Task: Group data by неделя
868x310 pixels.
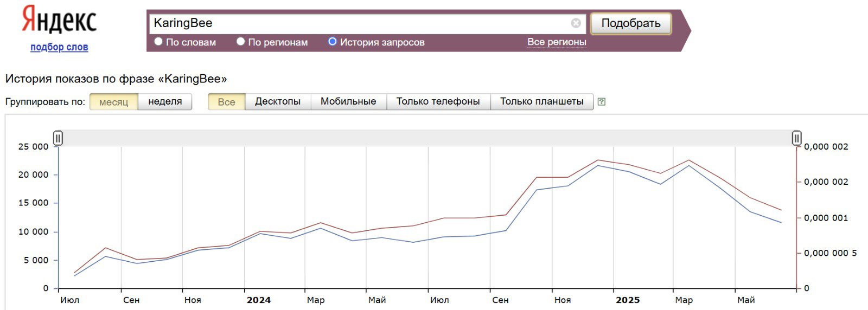Action: (165, 101)
